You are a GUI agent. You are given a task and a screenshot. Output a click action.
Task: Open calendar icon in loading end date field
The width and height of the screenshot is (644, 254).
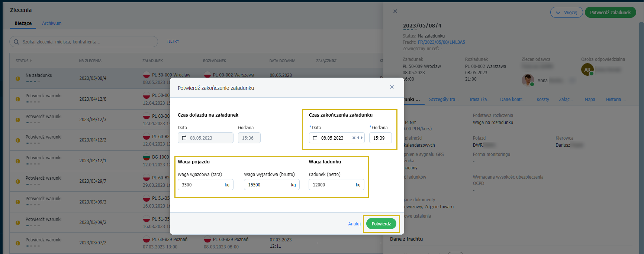(315, 138)
